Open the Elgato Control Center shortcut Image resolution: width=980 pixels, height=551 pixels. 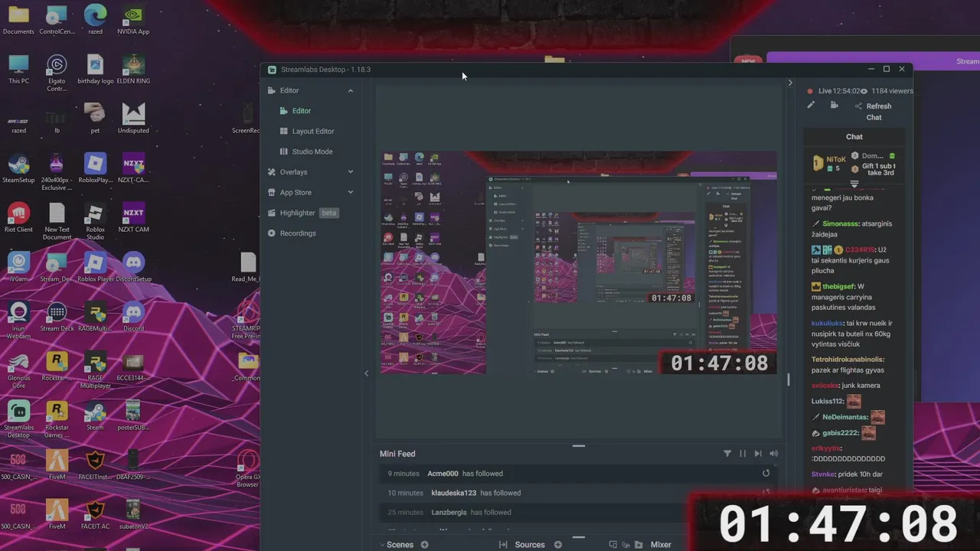click(57, 73)
